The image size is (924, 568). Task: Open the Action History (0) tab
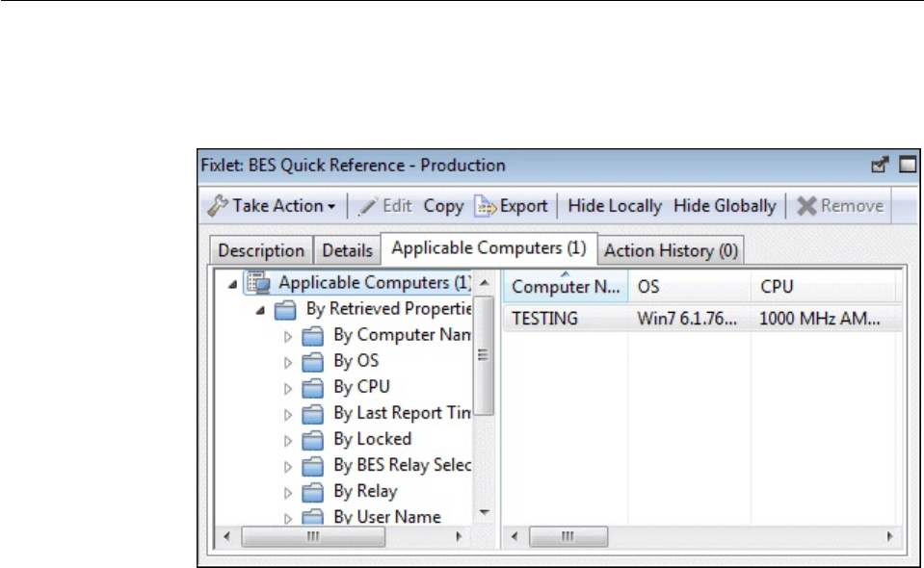(x=671, y=250)
